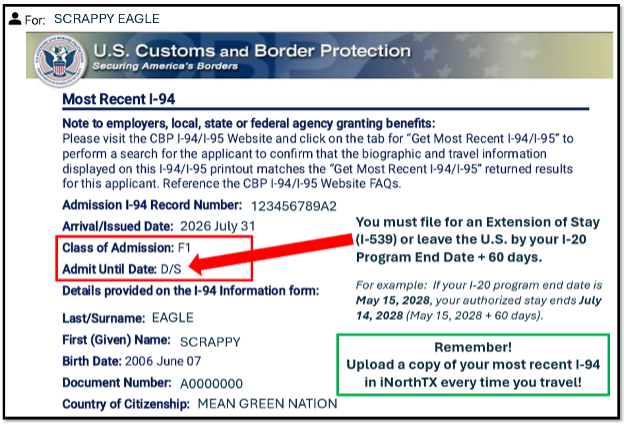Click the Arrival/Issued Date label
Screen dimensions: 624x424
coord(118,226)
